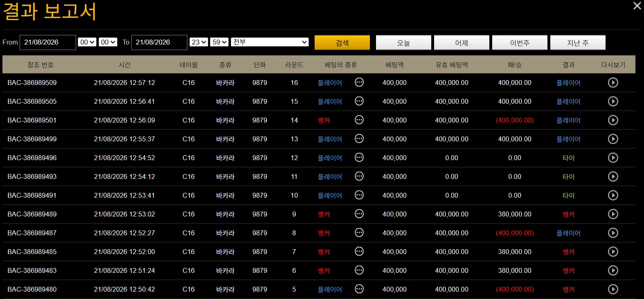
Task: Open the From minute dropdown
Action: coord(108,42)
